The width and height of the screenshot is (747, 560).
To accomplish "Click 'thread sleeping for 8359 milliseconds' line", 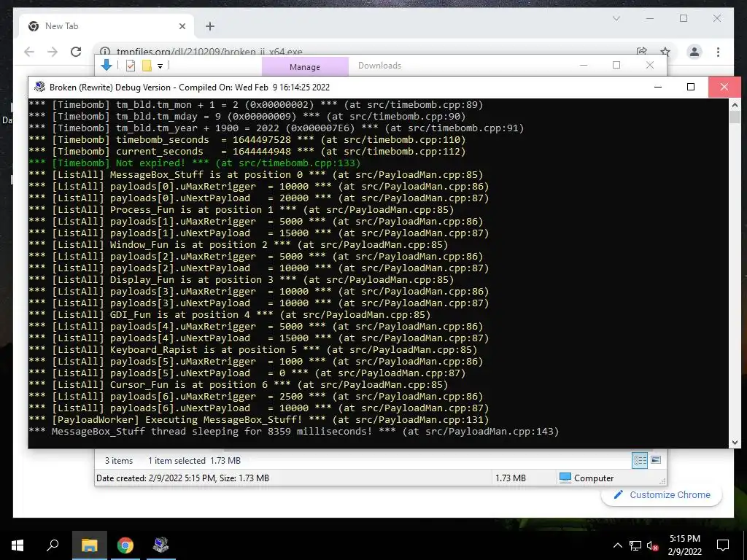I will pyautogui.click(x=294, y=431).
